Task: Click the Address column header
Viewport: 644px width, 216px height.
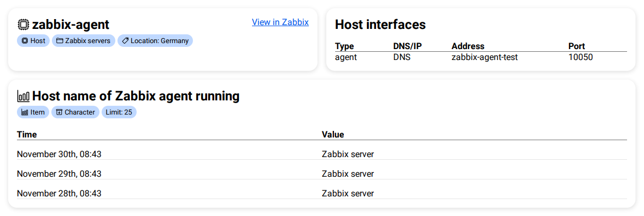Action: click(468, 46)
